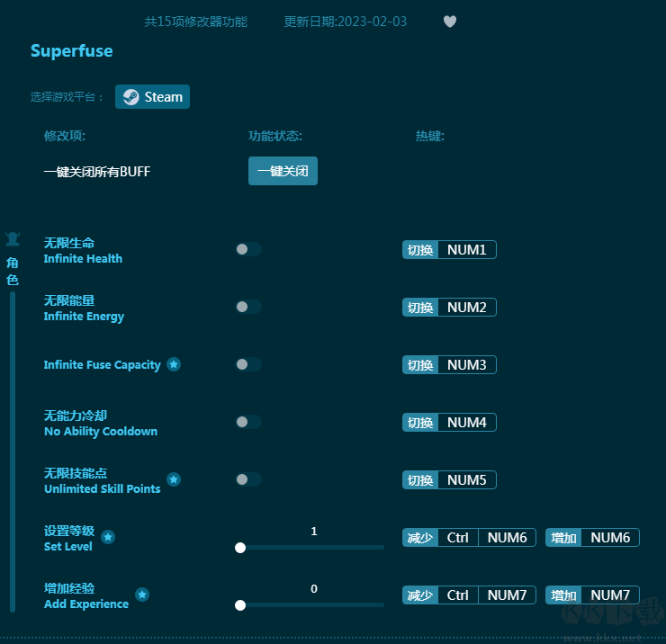Click the character category icon in sidebar
This screenshot has width=666, height=644.
[x=13, y=239]
